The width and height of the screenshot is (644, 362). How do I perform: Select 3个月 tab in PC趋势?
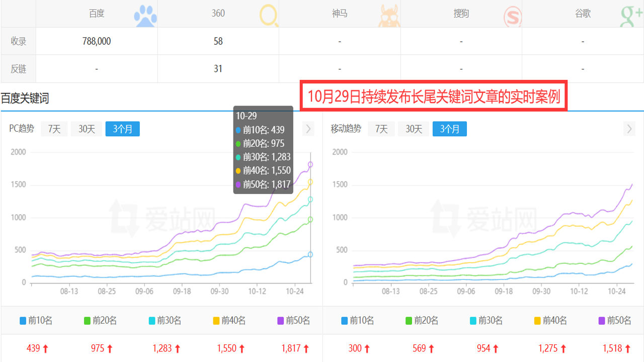123,129
